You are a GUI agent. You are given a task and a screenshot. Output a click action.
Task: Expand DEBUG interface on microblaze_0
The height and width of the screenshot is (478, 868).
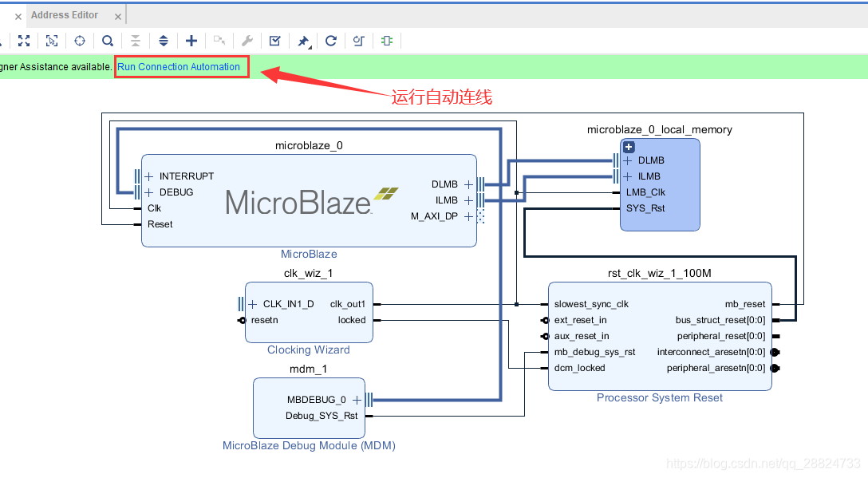tap(149, 192)
